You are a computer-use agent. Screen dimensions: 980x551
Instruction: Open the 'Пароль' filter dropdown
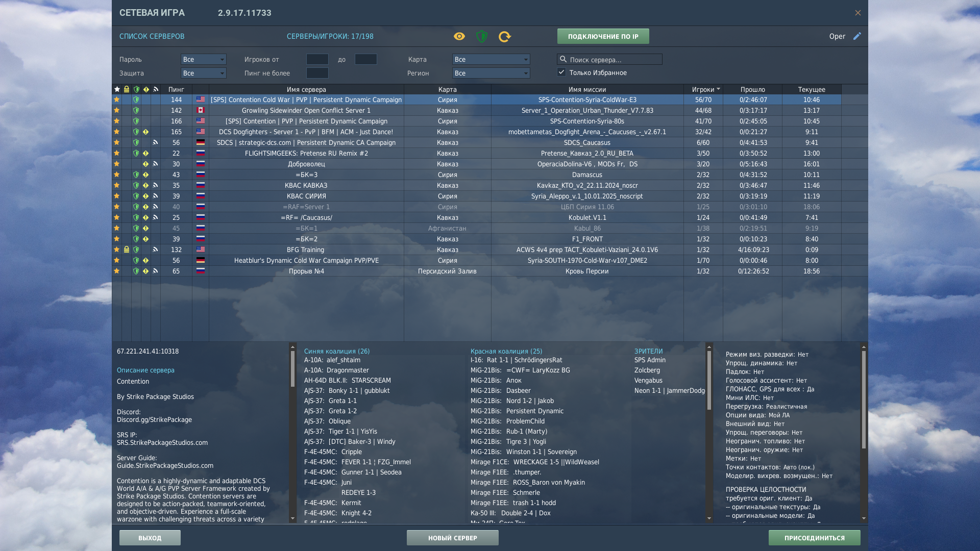(203, 59)
